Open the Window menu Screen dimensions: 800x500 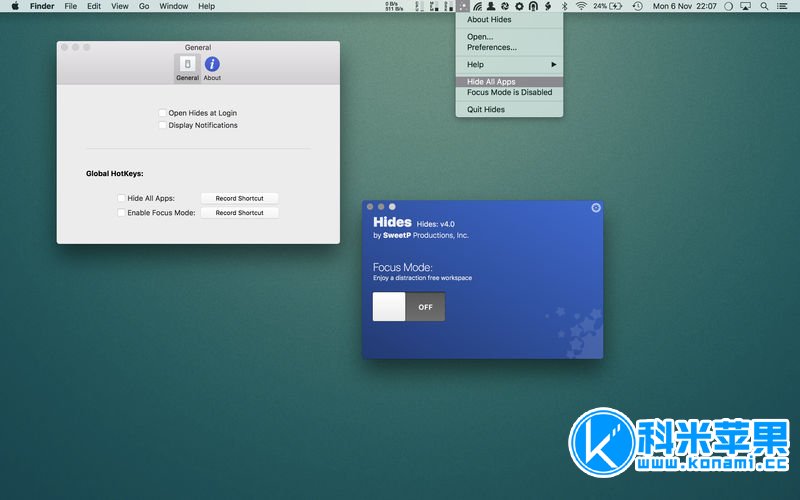tap(173, 6)
